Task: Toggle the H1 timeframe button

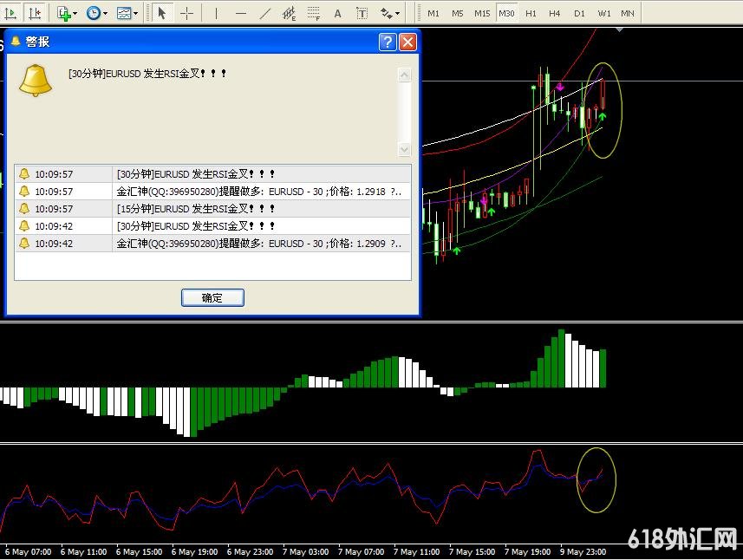Action: pos(531,13)
